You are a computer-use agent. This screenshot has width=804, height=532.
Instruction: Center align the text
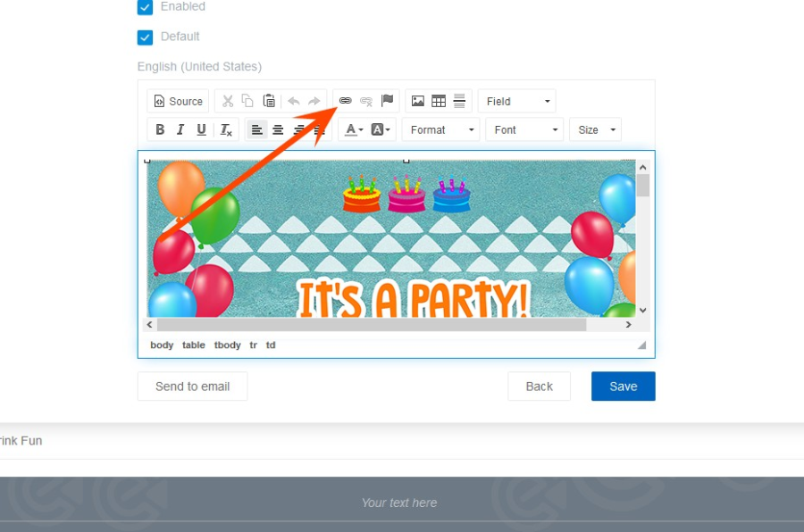point(278,129)
